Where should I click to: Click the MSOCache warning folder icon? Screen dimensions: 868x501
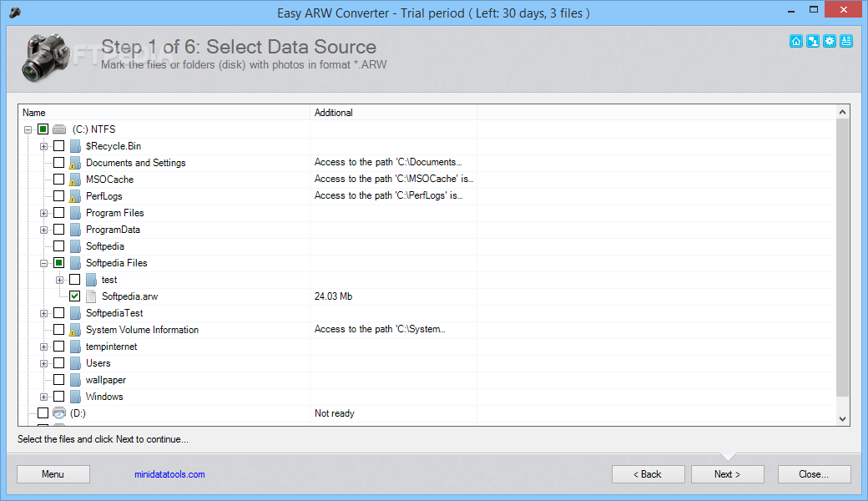(x=75, y=180)
